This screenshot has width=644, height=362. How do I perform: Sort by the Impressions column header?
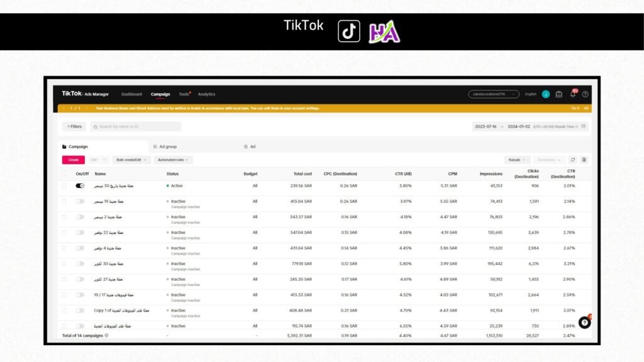coord(491,173)
